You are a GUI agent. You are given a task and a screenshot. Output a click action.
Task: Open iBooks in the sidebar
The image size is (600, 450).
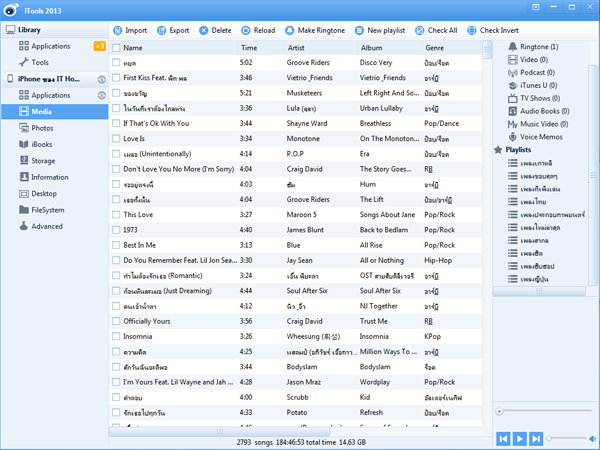[42, 144]
